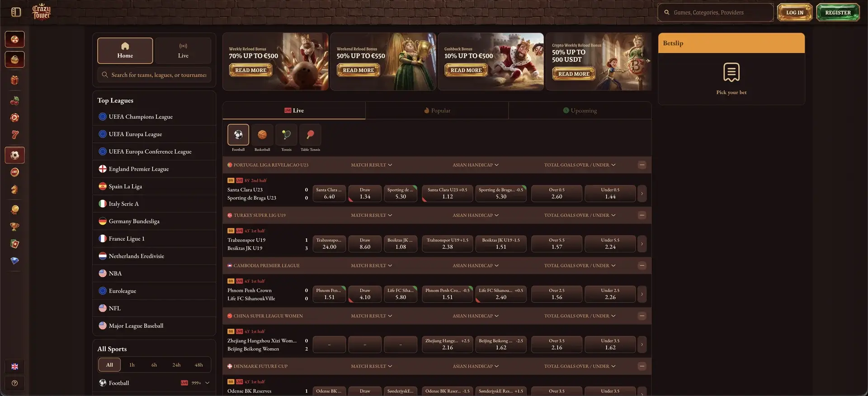This screenshot has height=396, width=868.
Task: Click the REGISTER button
Action: click(838, 13)
